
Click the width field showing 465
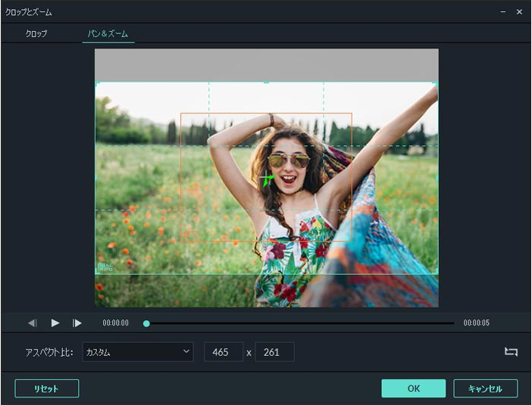(x=224, y=352)
